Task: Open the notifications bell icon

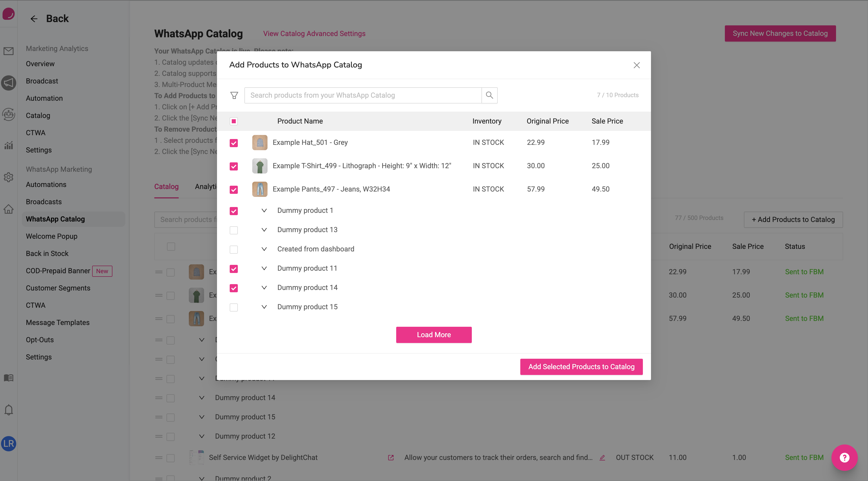Action: click(x=8, y=410)
